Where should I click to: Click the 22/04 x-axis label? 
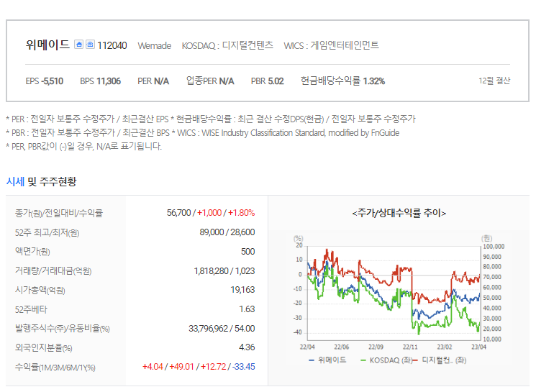307,347
